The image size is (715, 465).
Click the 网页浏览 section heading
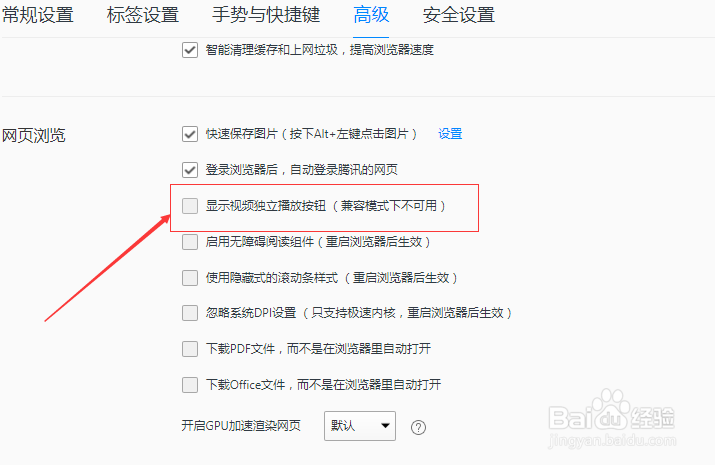click(34, 135)
